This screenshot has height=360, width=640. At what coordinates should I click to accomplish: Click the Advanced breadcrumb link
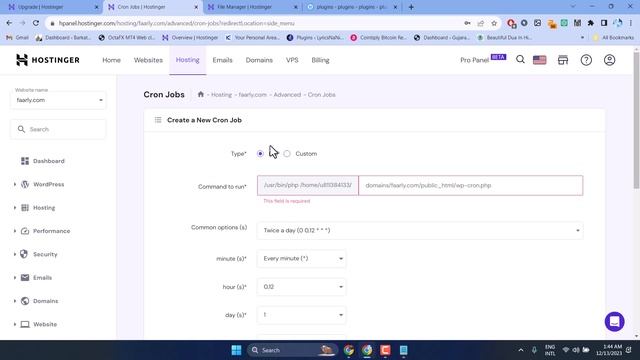287,95
